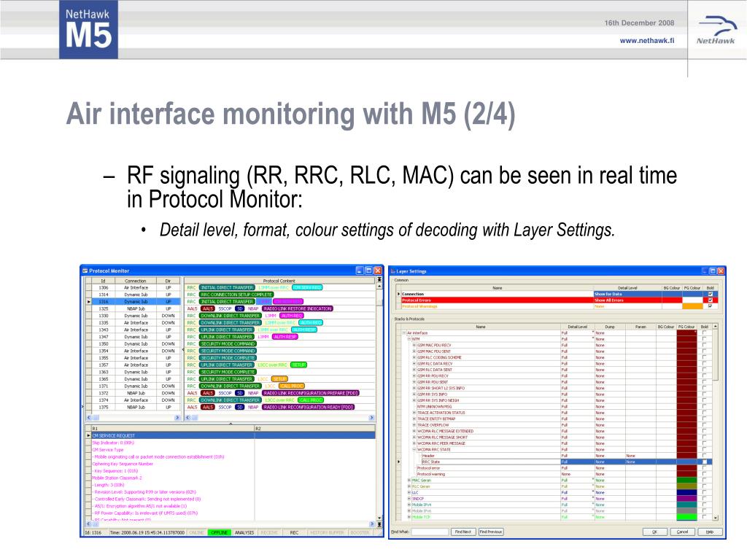This screenshot has width=747, height=560.
Task: Click the Protocol Monitor window title icon
Action: pyautogui.click(x=85, y=271)
